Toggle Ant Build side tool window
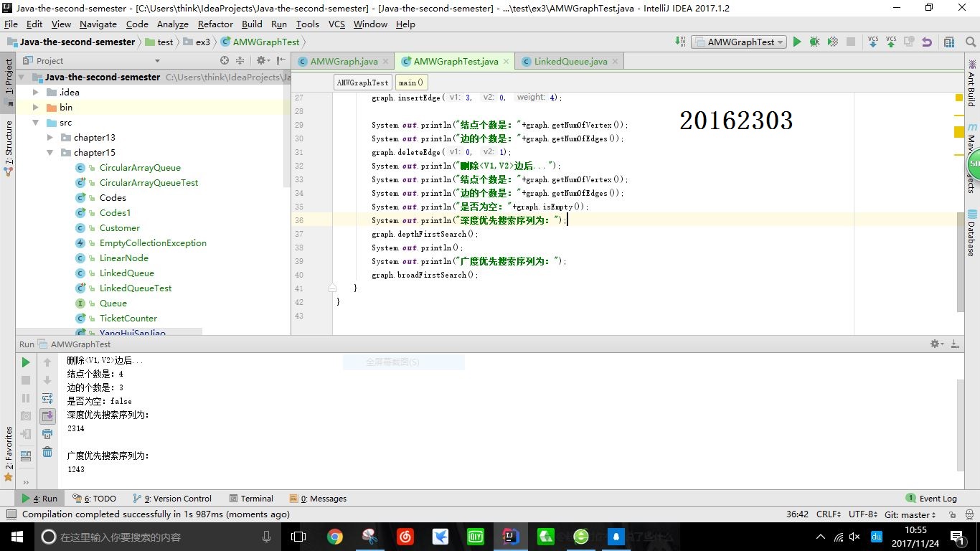The height and width of the screenshot is (551, 980). [971, 84]
